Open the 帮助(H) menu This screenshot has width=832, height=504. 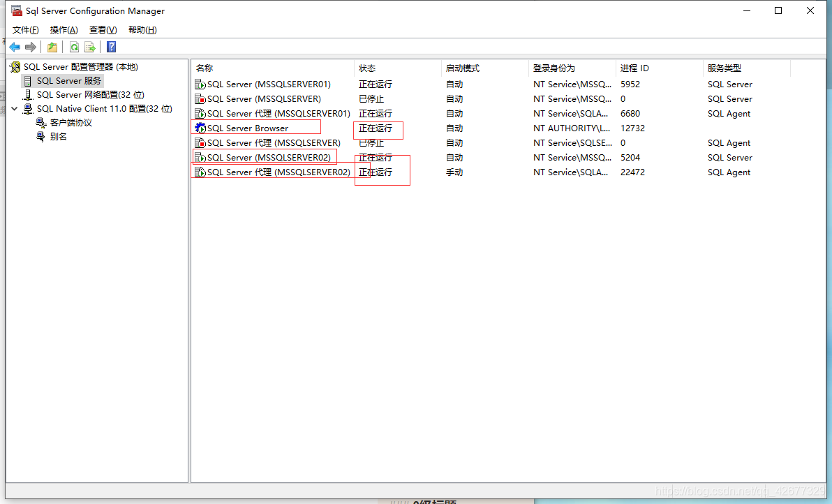tap(142, 30)
